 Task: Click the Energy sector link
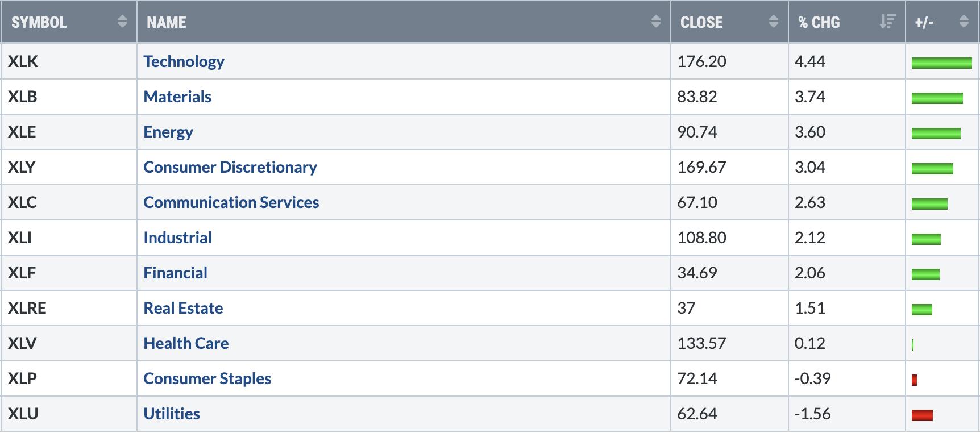[x=168, y=132]
